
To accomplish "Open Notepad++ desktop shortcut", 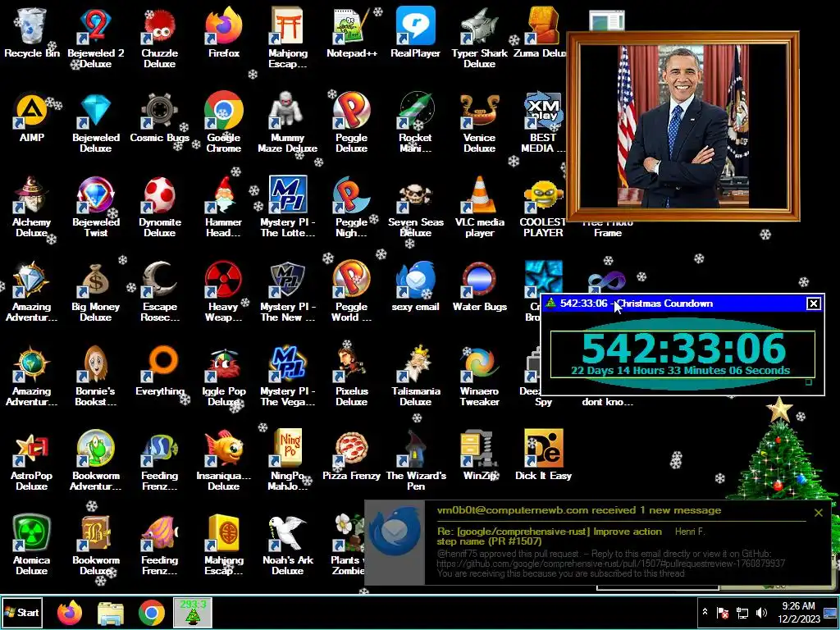I will (351, 32).
